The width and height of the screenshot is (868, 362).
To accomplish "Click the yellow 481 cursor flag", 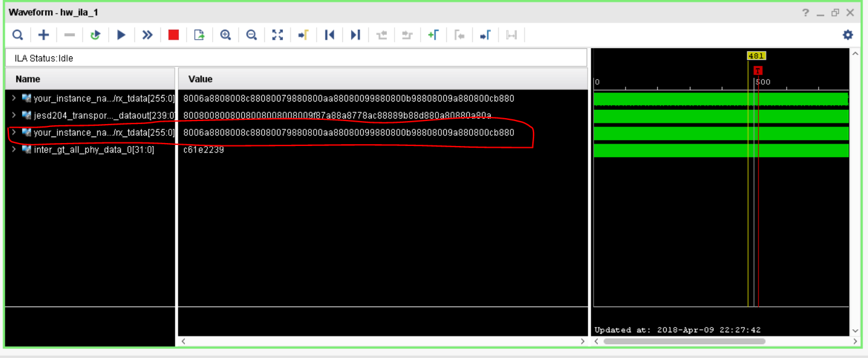I will pyautogui.click(x=756, y=56).
